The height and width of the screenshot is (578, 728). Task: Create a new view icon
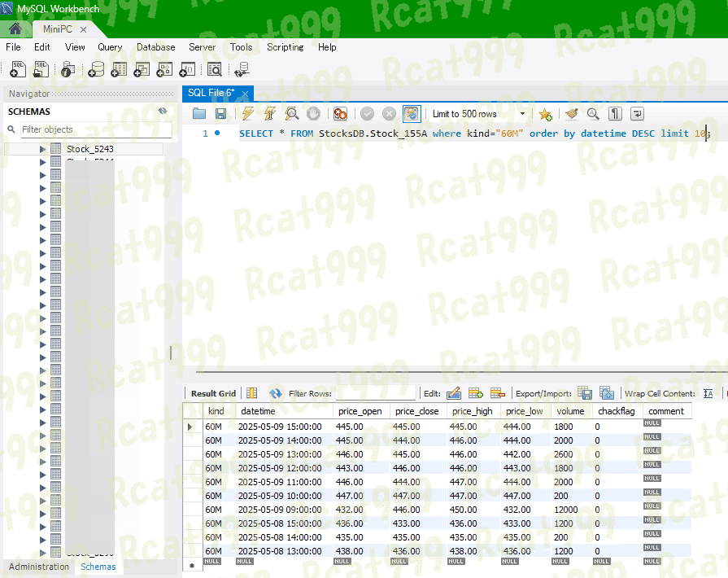[x=142, y=69]
